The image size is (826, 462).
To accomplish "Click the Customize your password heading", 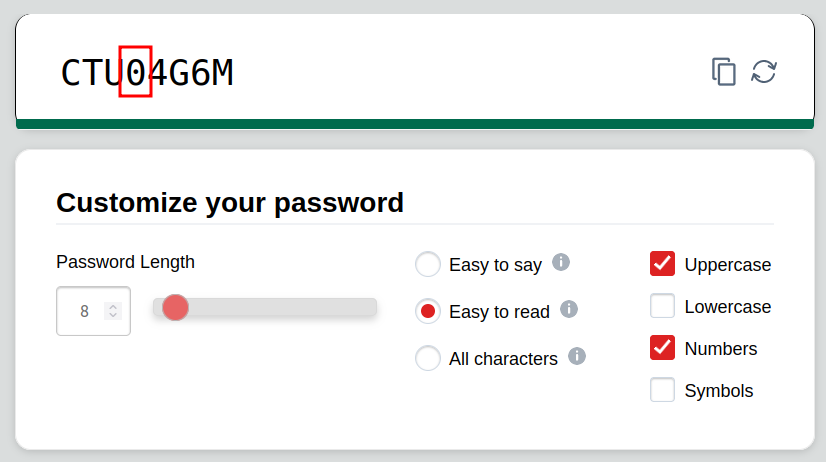I will [230, 203].
